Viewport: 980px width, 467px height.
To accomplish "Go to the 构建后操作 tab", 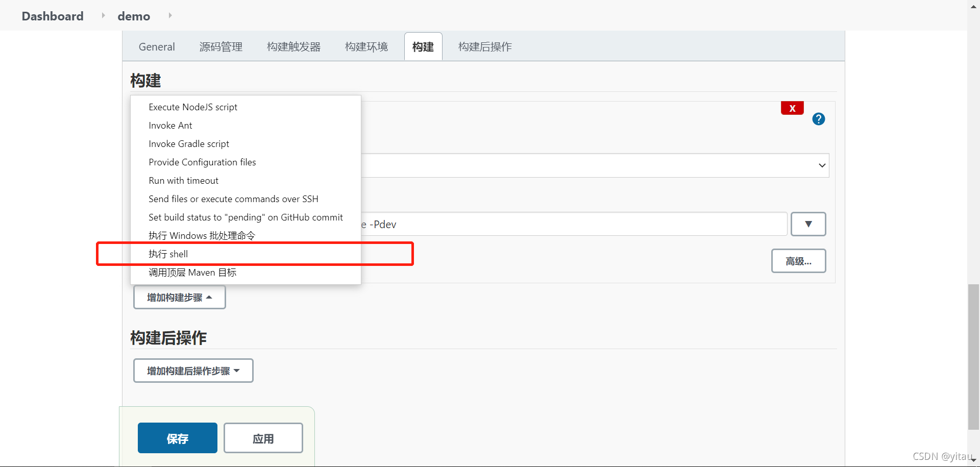I will 485,47.
